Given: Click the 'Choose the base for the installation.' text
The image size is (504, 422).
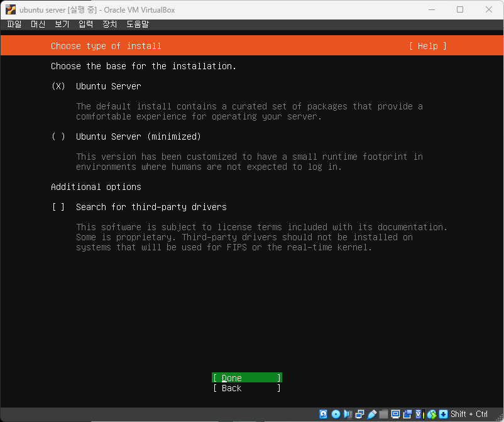Looking at the screenshot, I should click(143, 66).
